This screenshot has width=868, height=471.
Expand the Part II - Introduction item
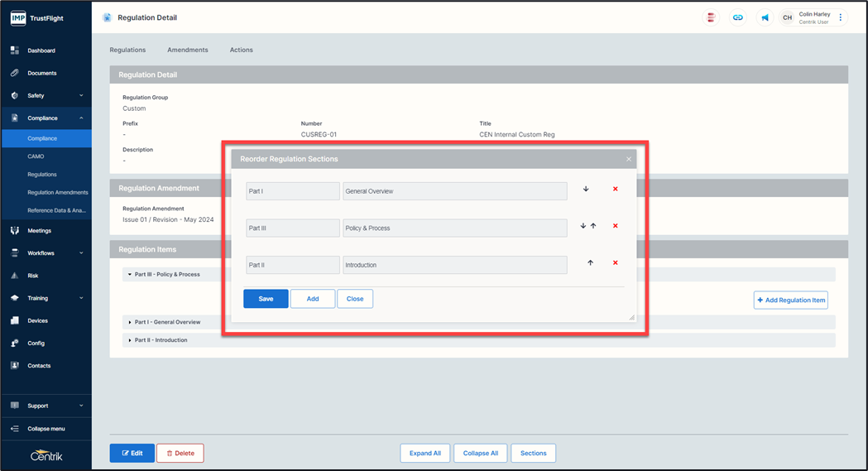click(x=161, y=340)
